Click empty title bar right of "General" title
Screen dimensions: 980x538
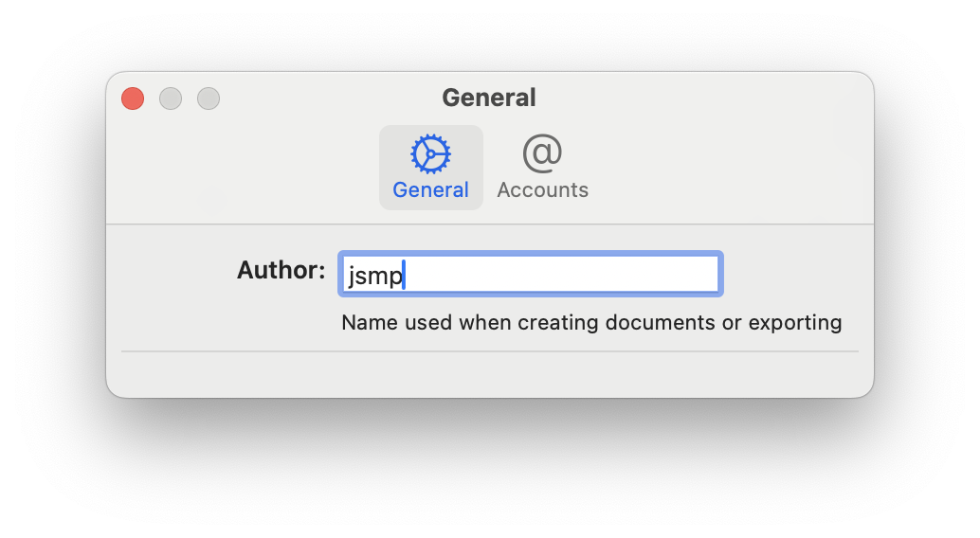coord(711,98)
